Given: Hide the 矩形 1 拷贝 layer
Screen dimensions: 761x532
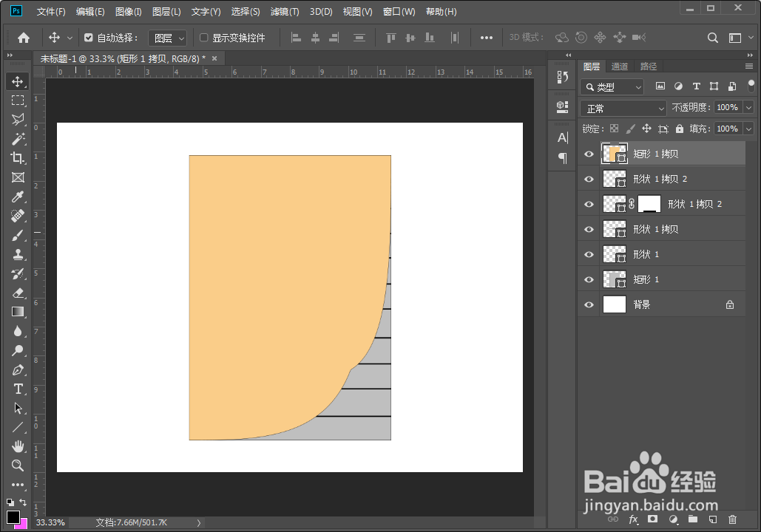Looking at the screenshot, I should pos(589,154).
